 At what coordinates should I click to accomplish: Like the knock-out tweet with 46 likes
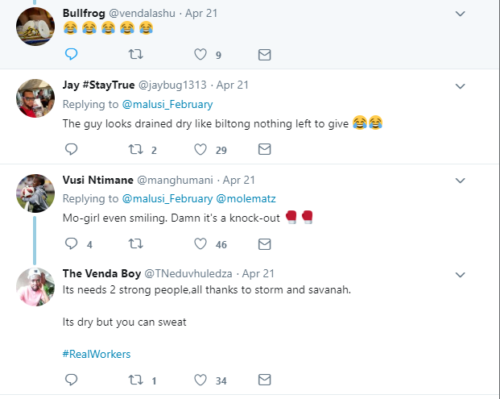pyautogui.click(x=200, y=244)
